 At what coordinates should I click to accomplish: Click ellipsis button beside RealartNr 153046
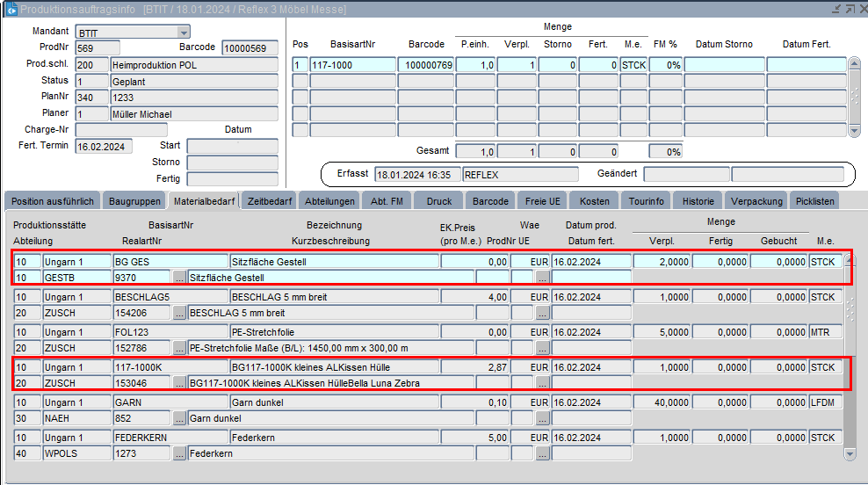tap(179, 383)
